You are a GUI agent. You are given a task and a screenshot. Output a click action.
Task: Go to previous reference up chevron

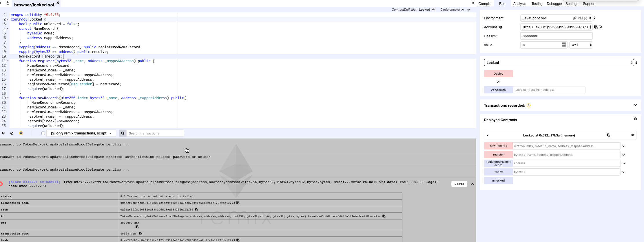click(463, 10)
